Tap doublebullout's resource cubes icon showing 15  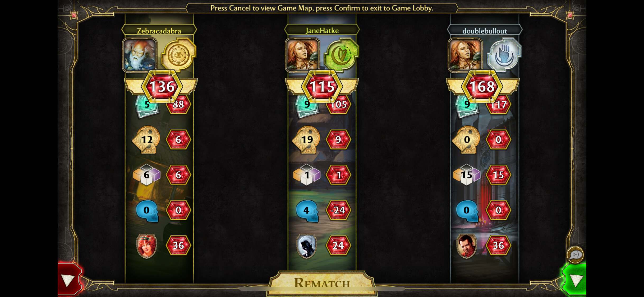(x=467, y=175)
